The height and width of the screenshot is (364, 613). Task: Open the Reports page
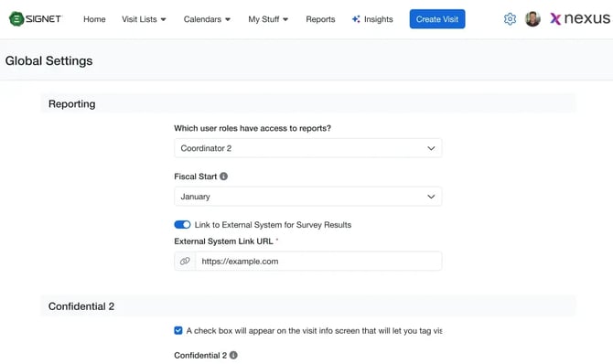320,19
